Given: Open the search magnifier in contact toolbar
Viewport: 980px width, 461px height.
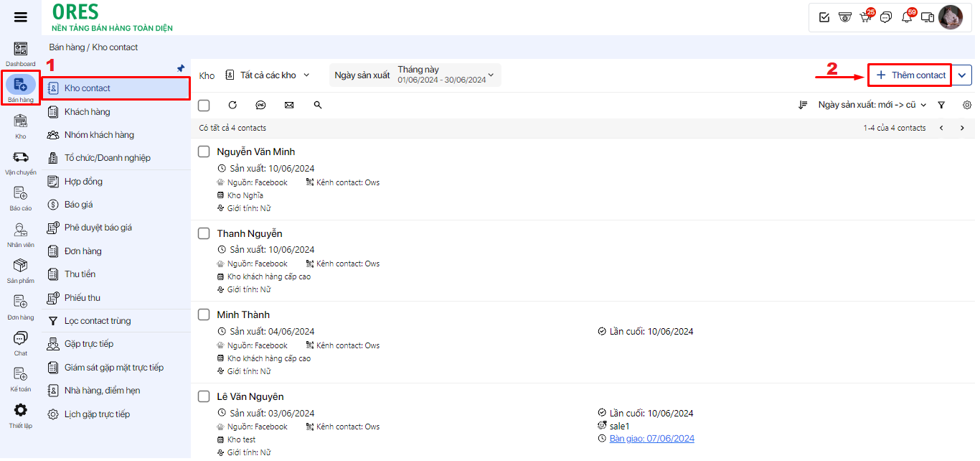Looking at the screenshot, I should pos(318,105).
